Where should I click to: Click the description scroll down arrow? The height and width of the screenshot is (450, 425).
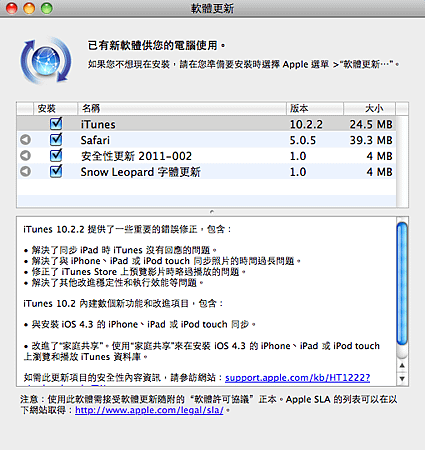(402, 379)
